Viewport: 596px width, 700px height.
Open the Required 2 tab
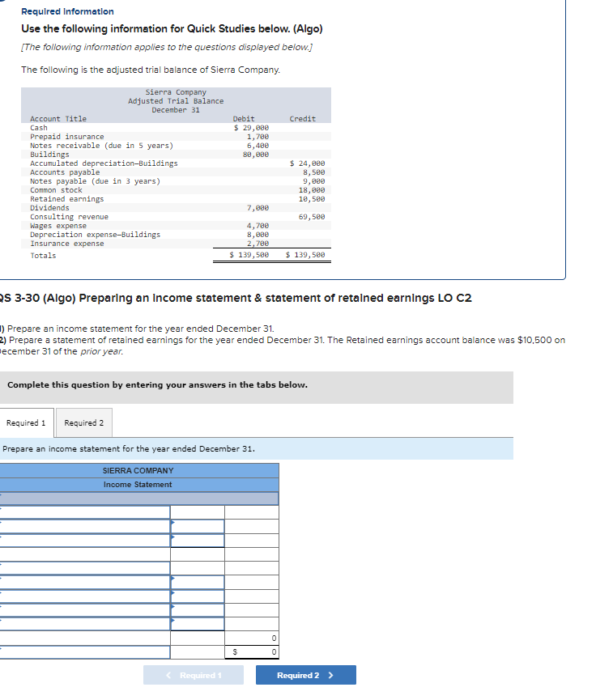84,422
